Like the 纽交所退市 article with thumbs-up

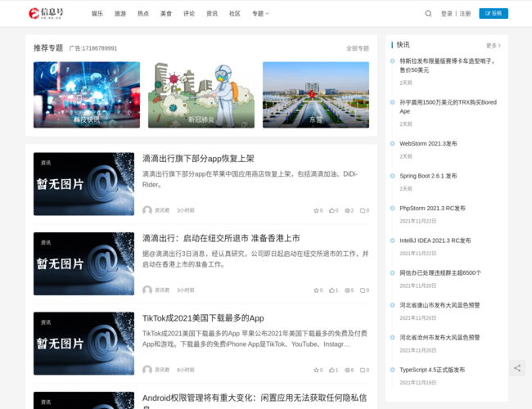(x=331, y=290)
